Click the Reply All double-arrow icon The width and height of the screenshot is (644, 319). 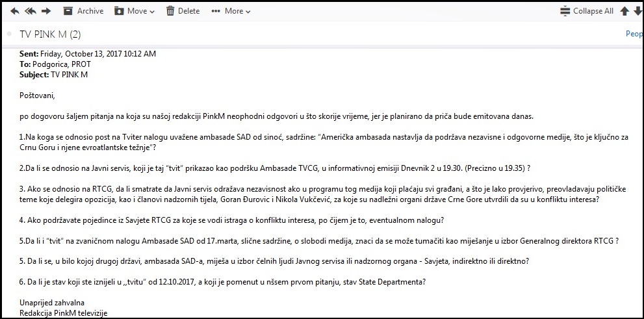[x=31, y=11]
